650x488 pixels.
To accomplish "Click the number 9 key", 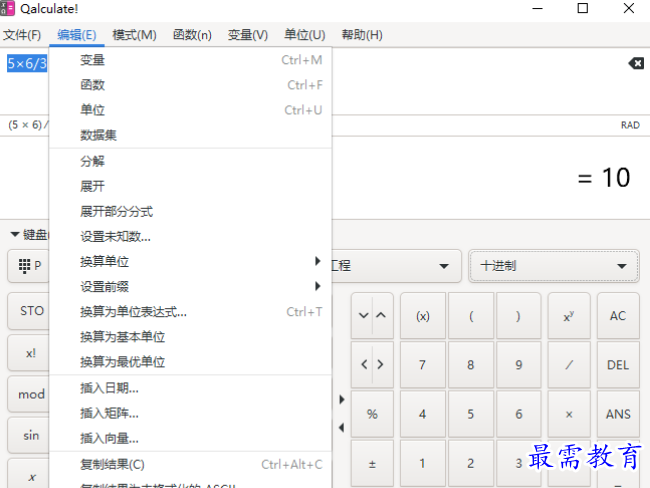I will coord(519,365).
